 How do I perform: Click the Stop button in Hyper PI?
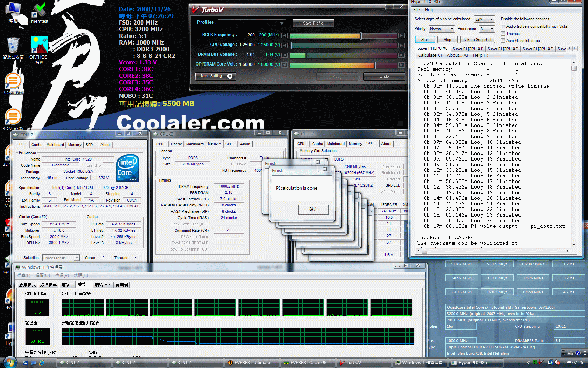coord(447,40)
